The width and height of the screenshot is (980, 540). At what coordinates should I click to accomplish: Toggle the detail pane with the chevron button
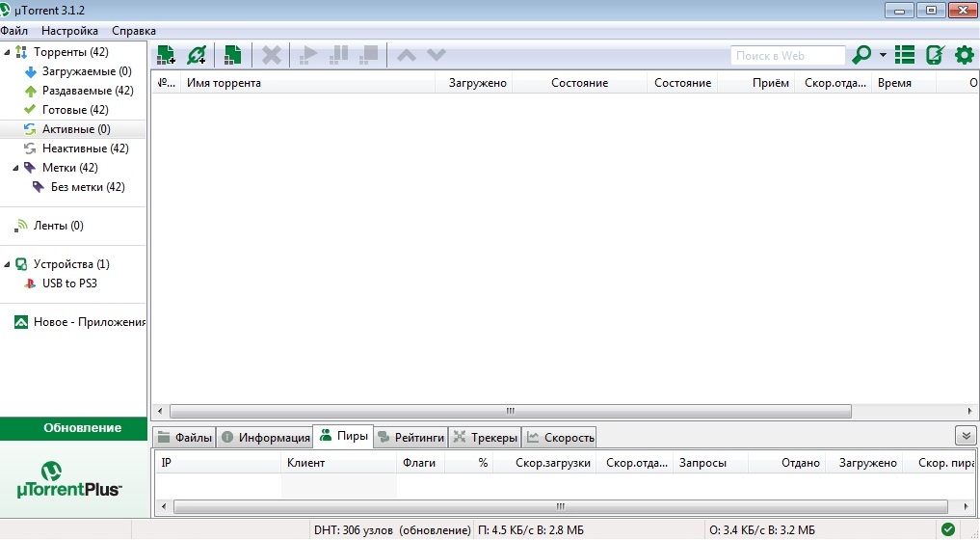pyautogui.click(x=965, y=436)
